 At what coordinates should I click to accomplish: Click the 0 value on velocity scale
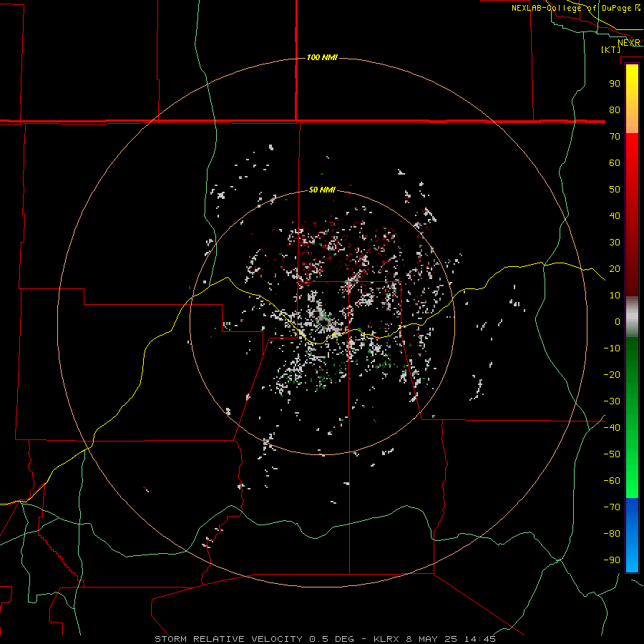pyautogui.click(x=618, y=322)
